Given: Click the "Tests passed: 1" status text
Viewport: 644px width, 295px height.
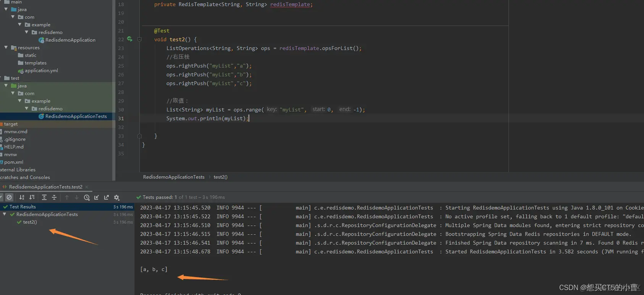Looking at the screenshot, I should [160, 197].
